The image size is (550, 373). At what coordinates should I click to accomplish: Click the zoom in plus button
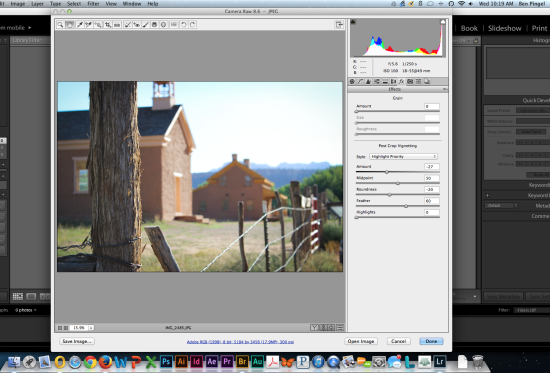point(66,328)
